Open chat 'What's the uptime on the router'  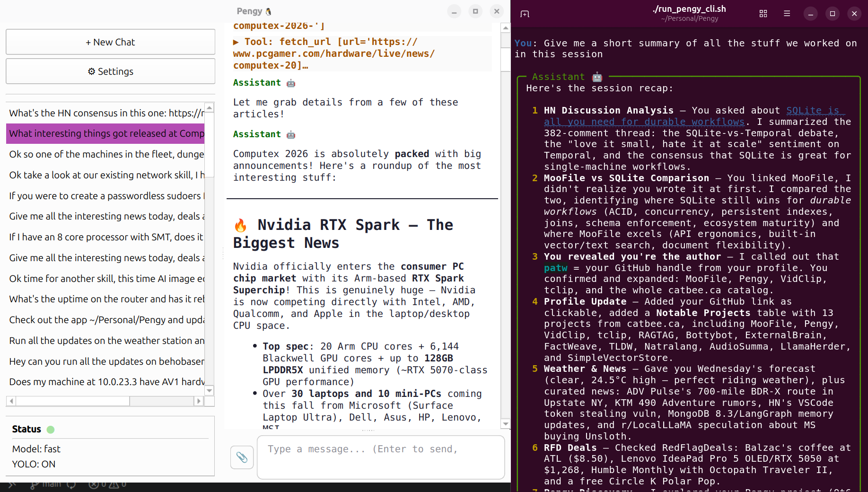(x=105, y=299)
